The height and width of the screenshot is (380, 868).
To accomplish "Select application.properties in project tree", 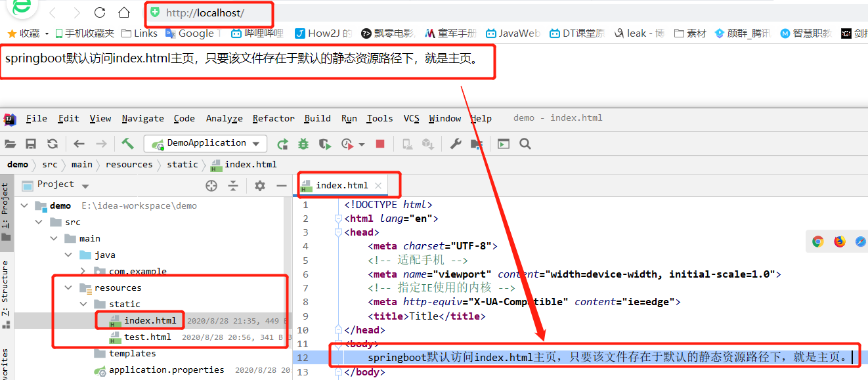I will pos(166,369).
